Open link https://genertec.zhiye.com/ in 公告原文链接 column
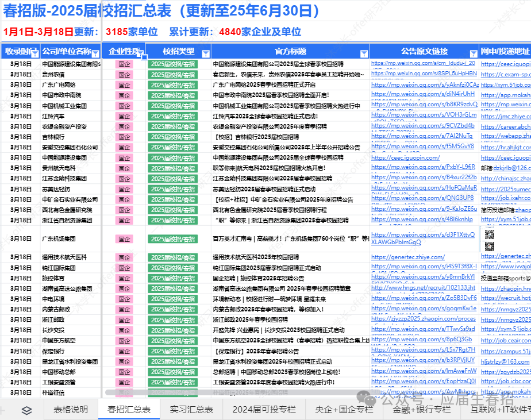 408,257
